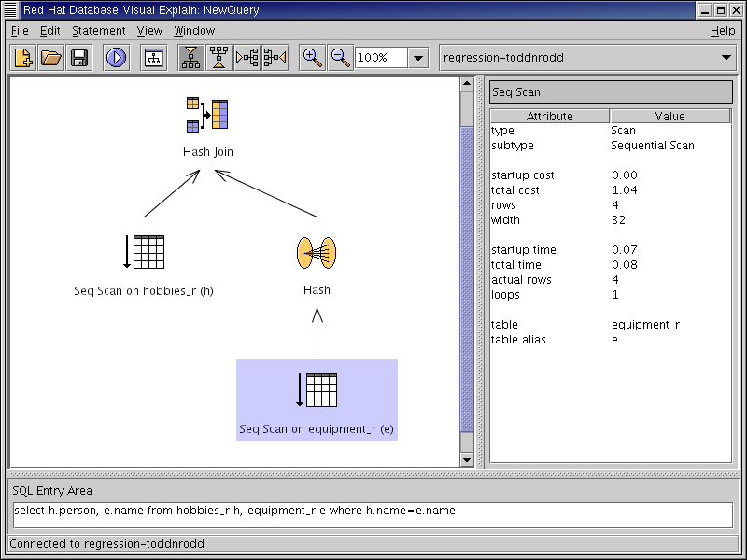This screenshot has width=747, height=560.
Task: Open the View menu
Action: coord(149,31)
